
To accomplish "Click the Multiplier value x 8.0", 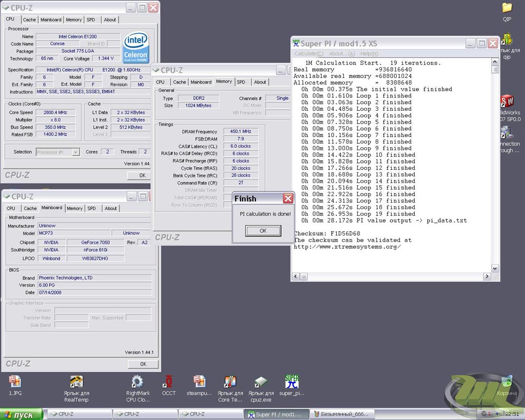I will coord(55,120).
